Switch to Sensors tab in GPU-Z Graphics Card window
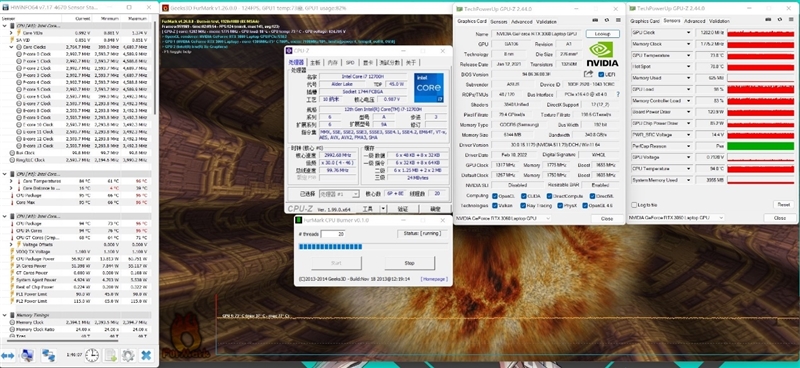This screenshot has width=800, height=368. 498,21
